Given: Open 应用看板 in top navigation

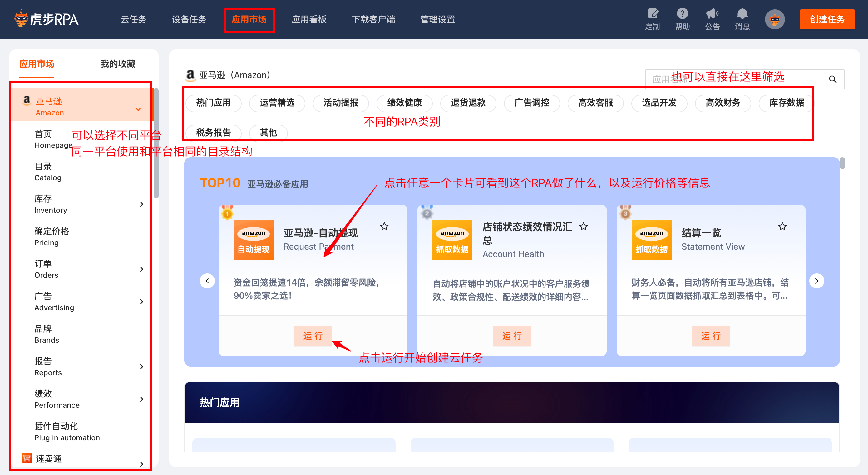Looking at the screenshot, I should pos(309,19).
